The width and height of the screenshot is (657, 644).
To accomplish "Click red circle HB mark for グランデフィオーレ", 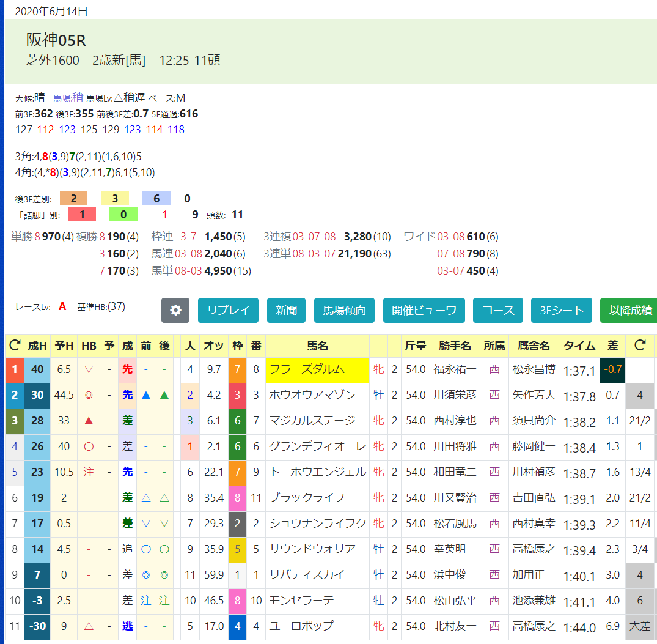I will 89,446.
